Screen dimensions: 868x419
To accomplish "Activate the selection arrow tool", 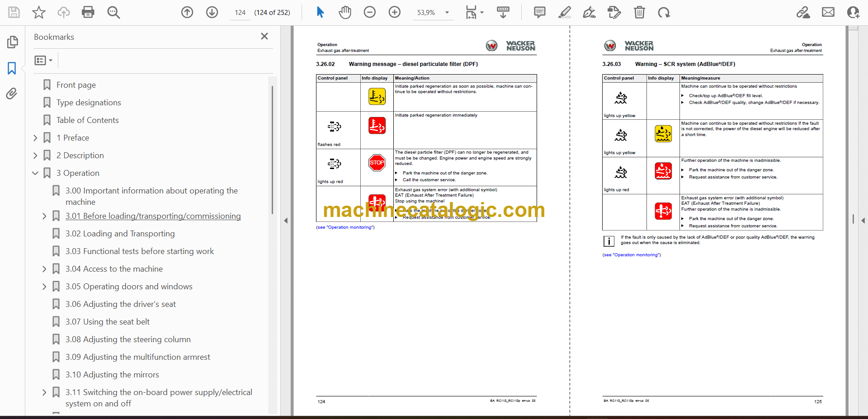I will [x=320, y=12].
